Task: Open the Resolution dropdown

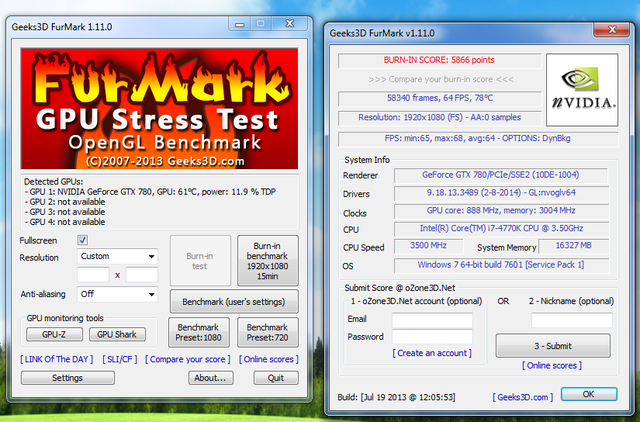Action: point(117,256)
